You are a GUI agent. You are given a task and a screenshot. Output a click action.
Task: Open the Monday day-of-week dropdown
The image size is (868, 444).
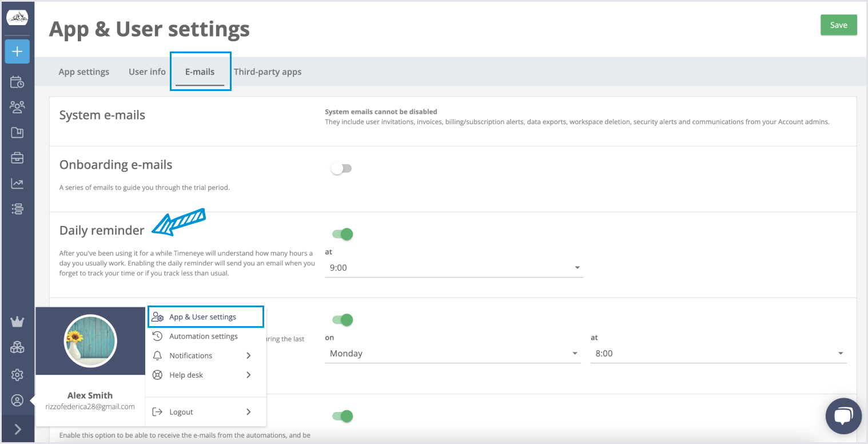(x=454, y=354)
